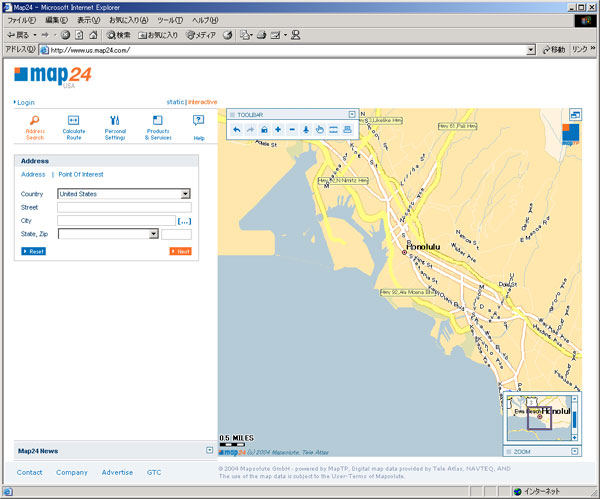Viewport: 600px width, 499px height.
Task: Open the State dropdown
Action: (x=153, y=233)
